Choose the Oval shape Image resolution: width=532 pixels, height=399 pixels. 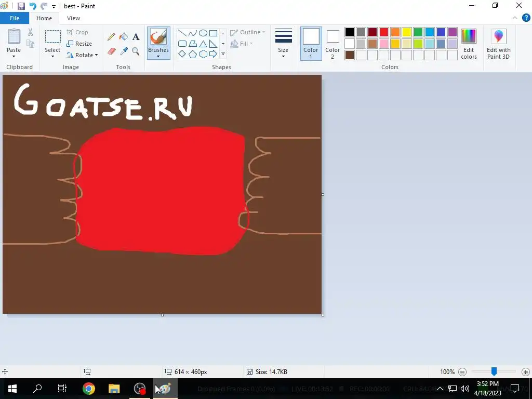point(203,33)
